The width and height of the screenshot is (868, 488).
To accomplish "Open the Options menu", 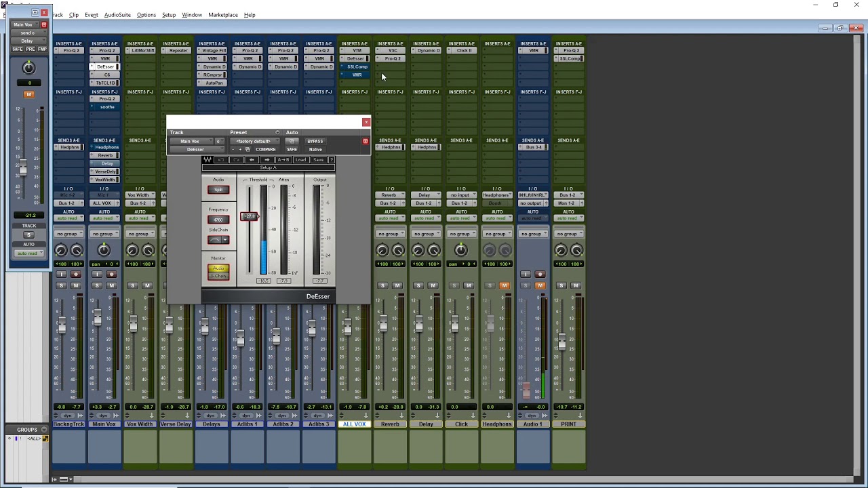I will [146, 15].
